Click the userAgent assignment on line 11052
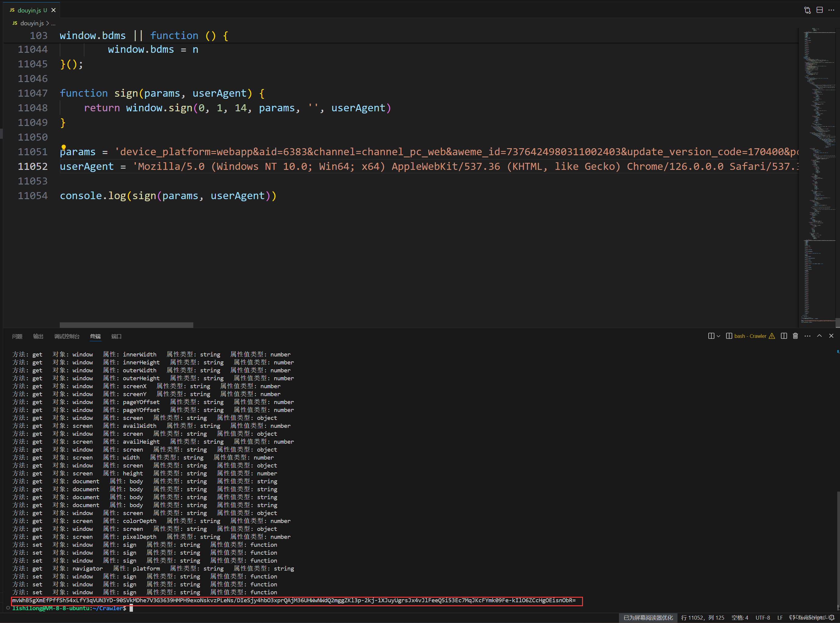 click(429, 166)
